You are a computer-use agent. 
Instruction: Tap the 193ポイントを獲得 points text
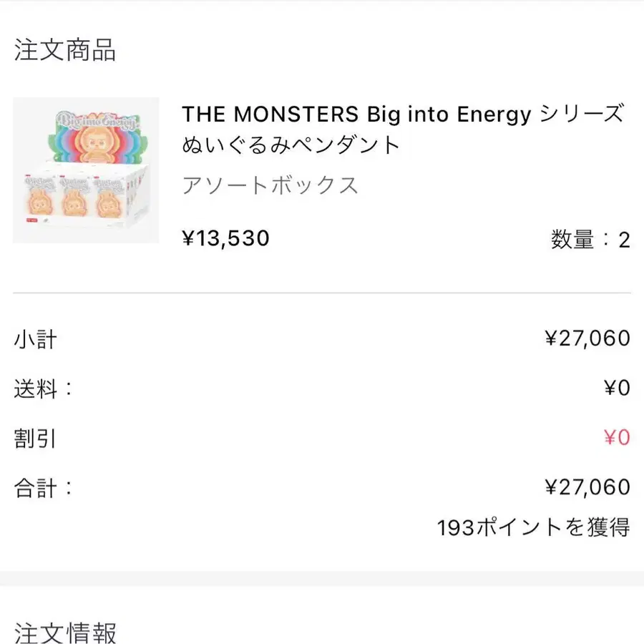(x=533, y=528)
